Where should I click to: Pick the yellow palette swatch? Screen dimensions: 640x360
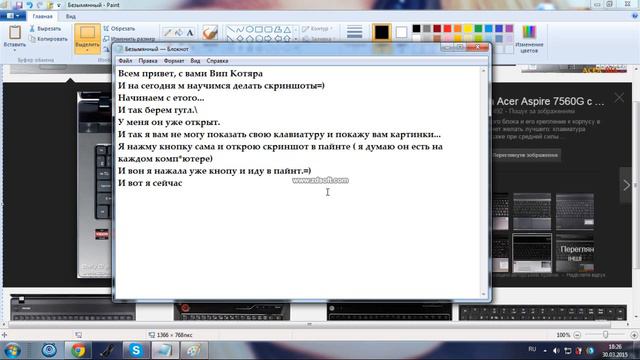[x=468, y=28]
